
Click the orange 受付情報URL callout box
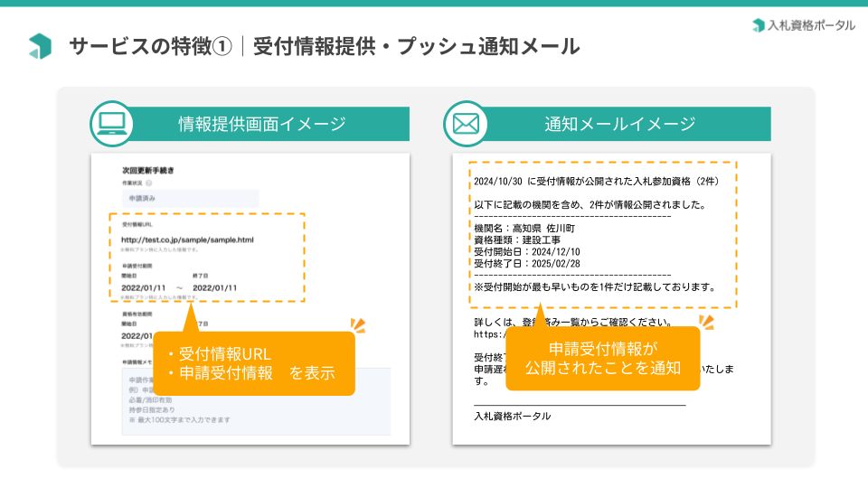coord(253,363)
